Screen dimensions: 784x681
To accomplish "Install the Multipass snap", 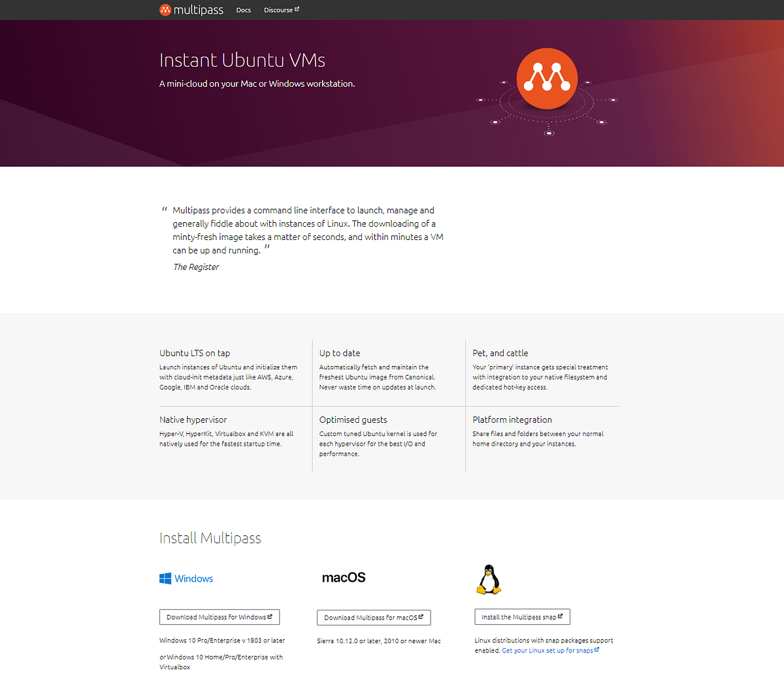I will click(521, 616).
